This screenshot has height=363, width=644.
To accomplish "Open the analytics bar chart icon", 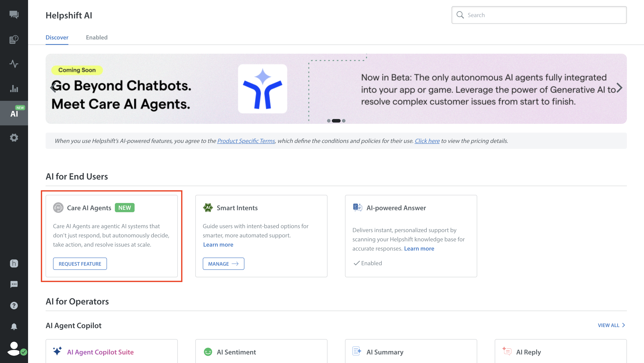I will pyautogui.click(x=14, y=89).
